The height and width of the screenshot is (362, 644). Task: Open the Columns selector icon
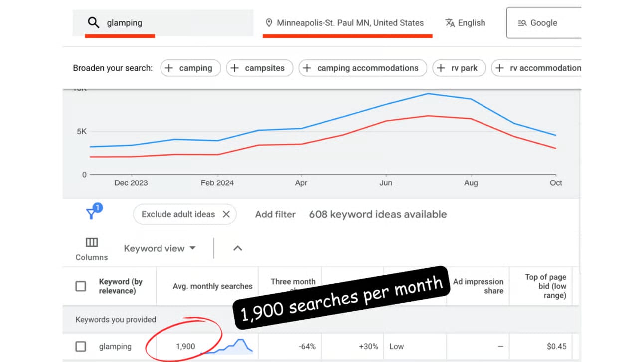tap(92, 242)
